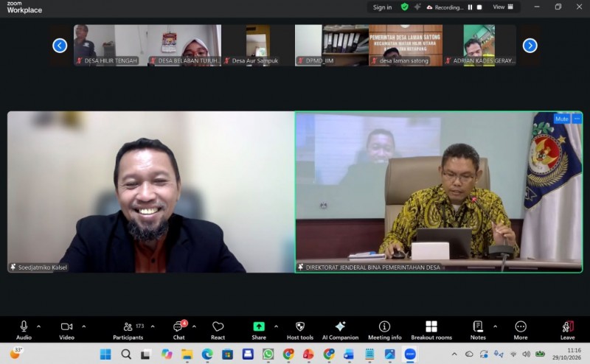Open the View layout menu

(x=503, y=7)
